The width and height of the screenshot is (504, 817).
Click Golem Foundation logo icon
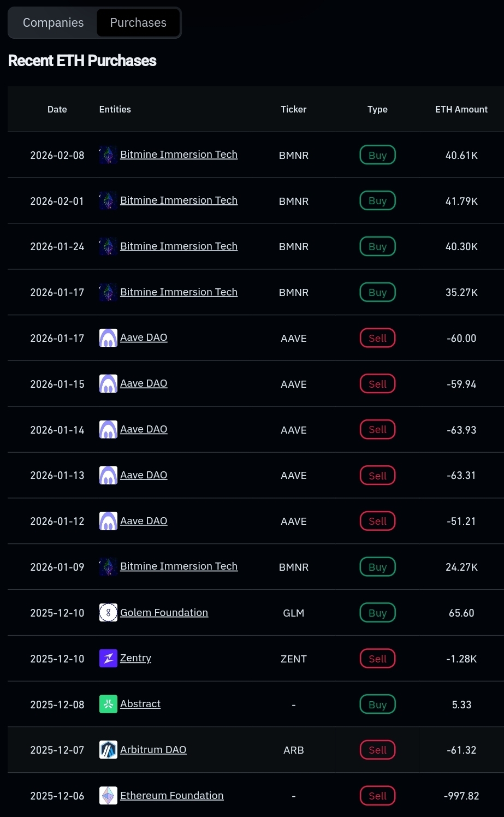pyautogui.click(x=108, y=613)
